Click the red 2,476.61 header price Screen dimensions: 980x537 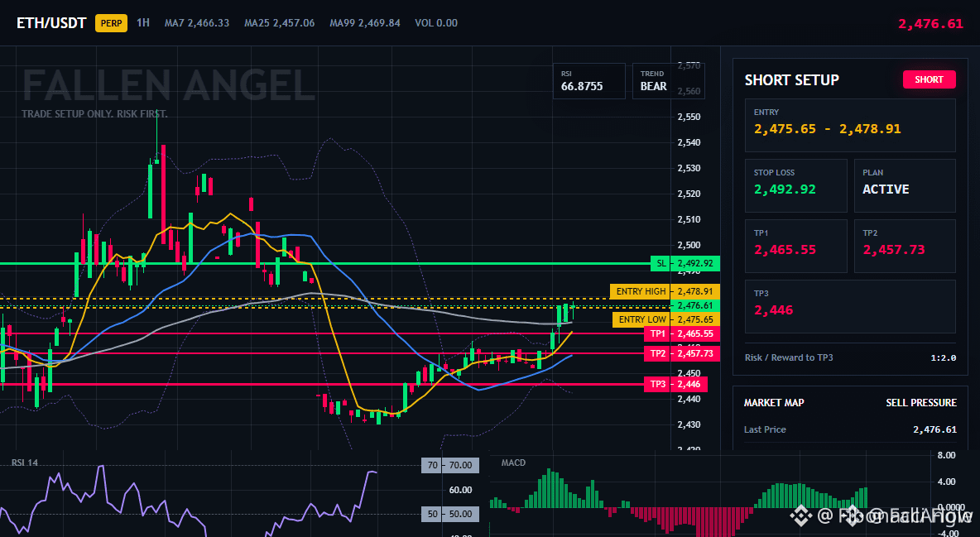[930, 24]
